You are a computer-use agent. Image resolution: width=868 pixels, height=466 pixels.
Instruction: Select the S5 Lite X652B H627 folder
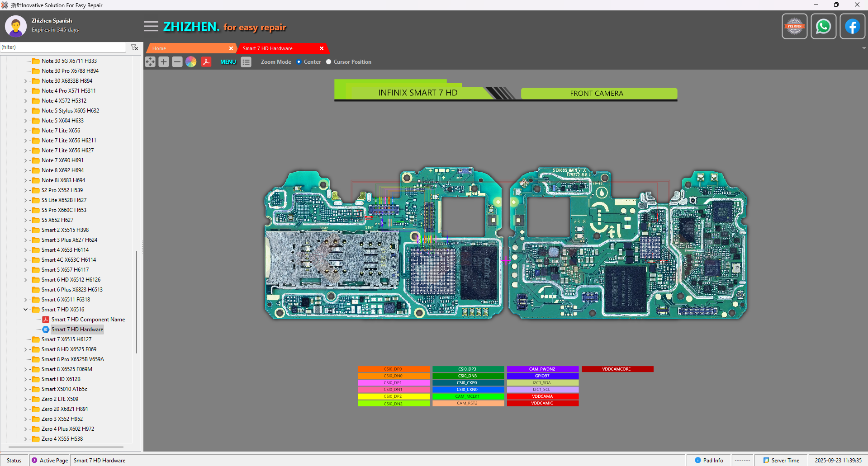click(x=64, y=200)
